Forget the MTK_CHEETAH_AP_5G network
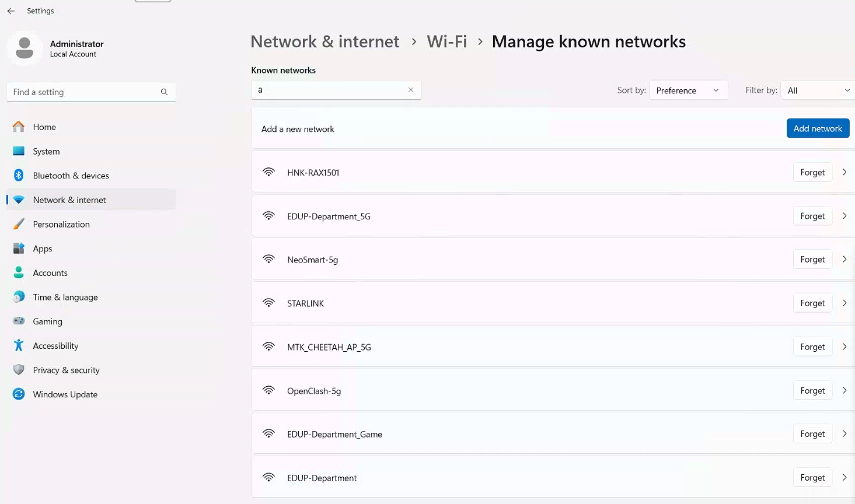Image resolution: width=855 pixels, height=504 pixels. point(812,347)
